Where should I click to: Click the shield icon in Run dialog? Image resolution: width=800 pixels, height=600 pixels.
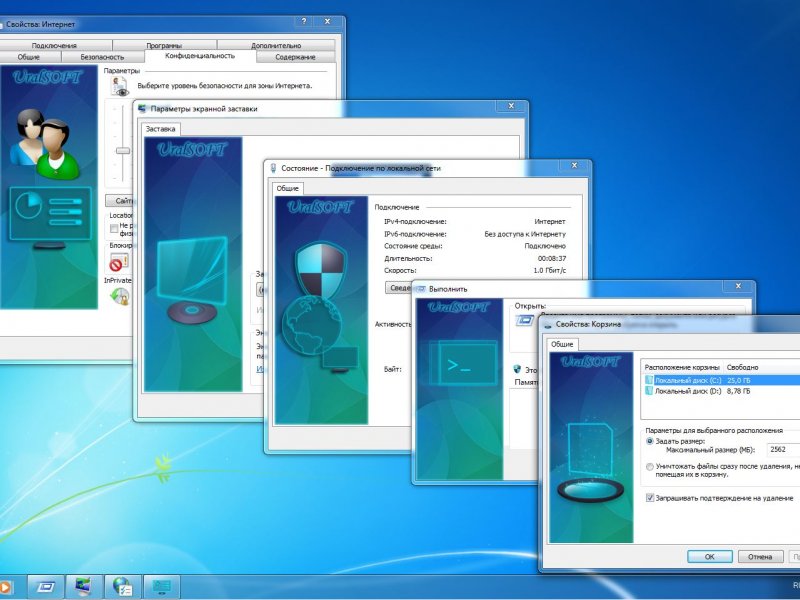tap(517, 369)
